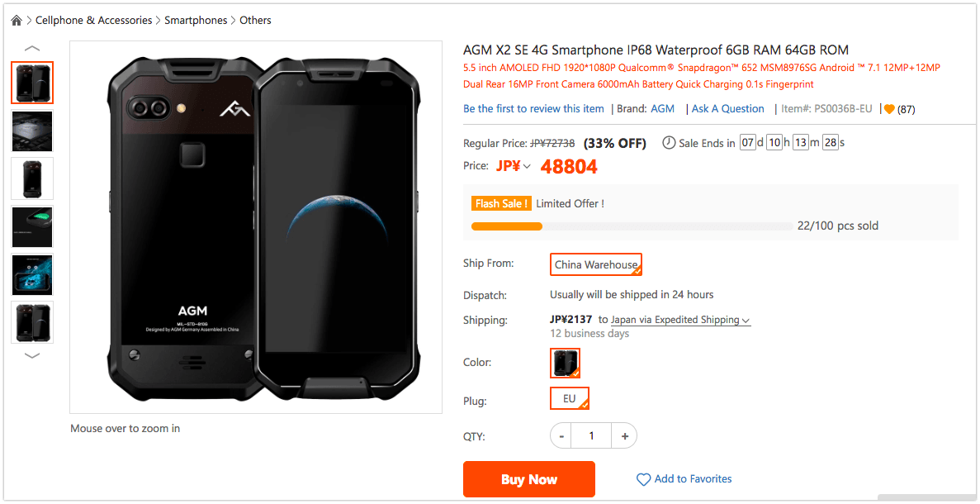Increase quantity with the plus button

[x=624, y=435]
